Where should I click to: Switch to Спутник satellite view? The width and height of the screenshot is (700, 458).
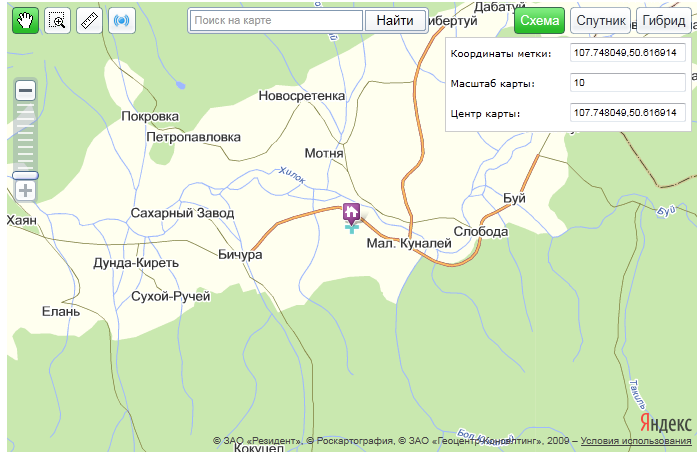coord(600,21)
